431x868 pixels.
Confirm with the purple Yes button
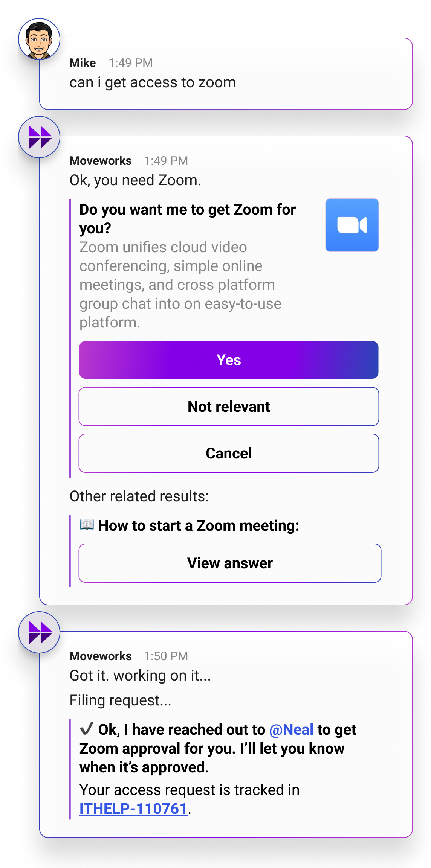click(x=229, y=360)
